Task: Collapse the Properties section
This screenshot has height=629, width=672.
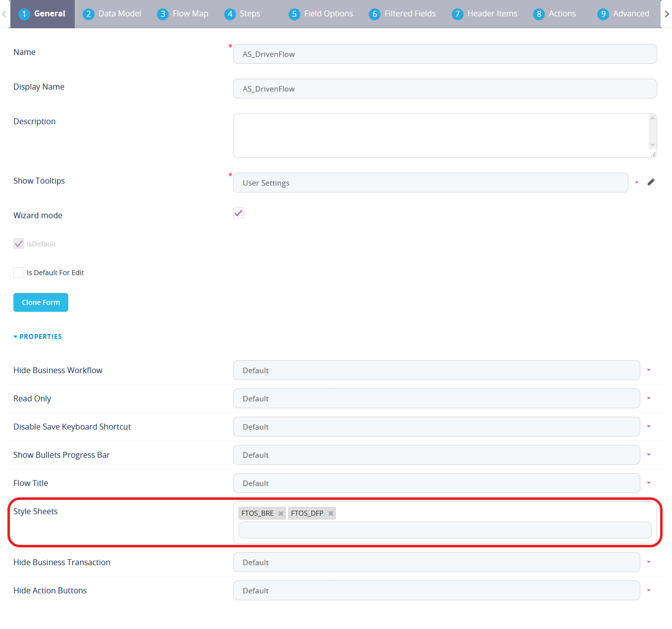Action: click(x=38, y=337)
